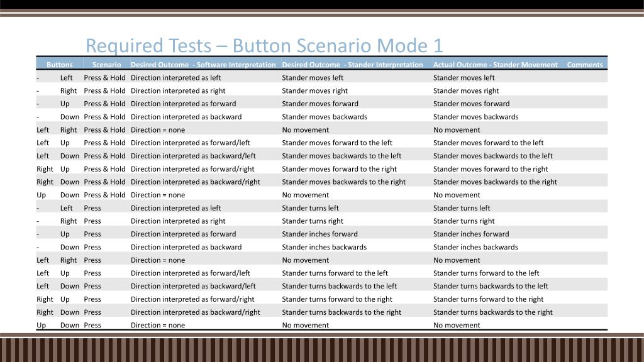The height and width of the screenshot is (362, 644).
Task: Click 'Direction = none' in Up Down Press & Hold row
Action: (x=158, y=195)
